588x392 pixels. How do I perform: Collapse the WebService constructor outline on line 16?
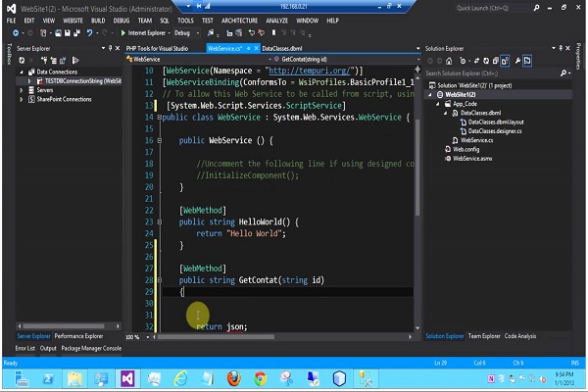[x=160, y=141]
